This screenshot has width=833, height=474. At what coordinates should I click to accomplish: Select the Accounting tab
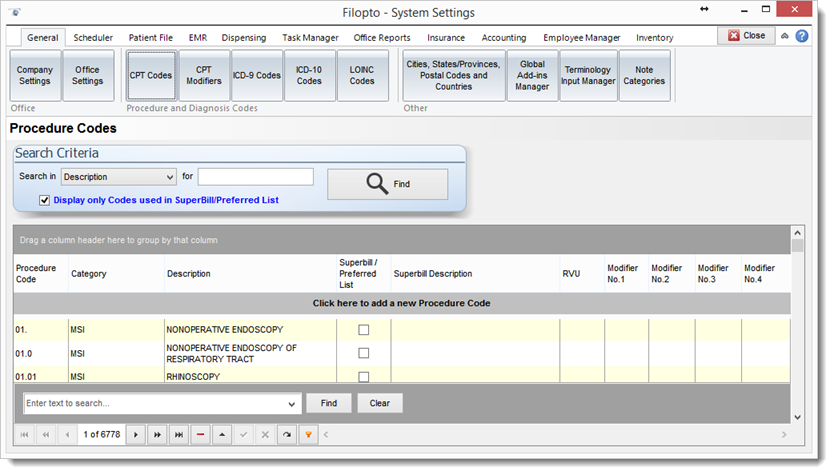504,38
